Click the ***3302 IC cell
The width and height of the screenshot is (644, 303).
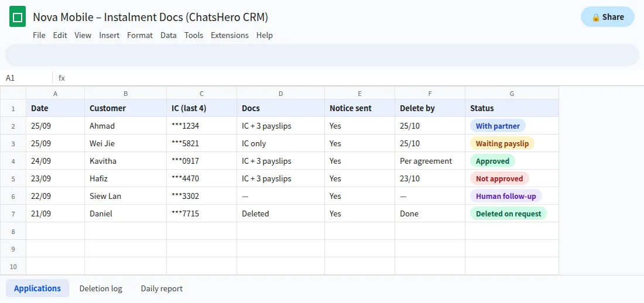pos(201,197)
